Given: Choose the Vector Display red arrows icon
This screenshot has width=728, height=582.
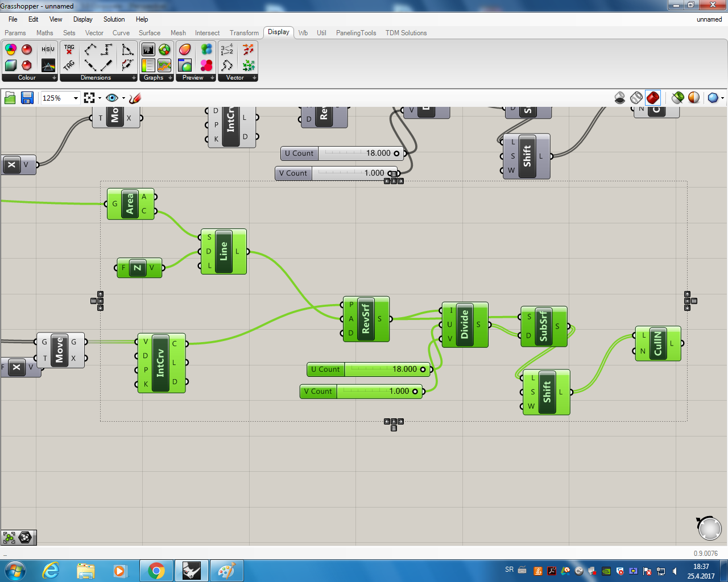Looking at the screenshot, I should point(249,49).
